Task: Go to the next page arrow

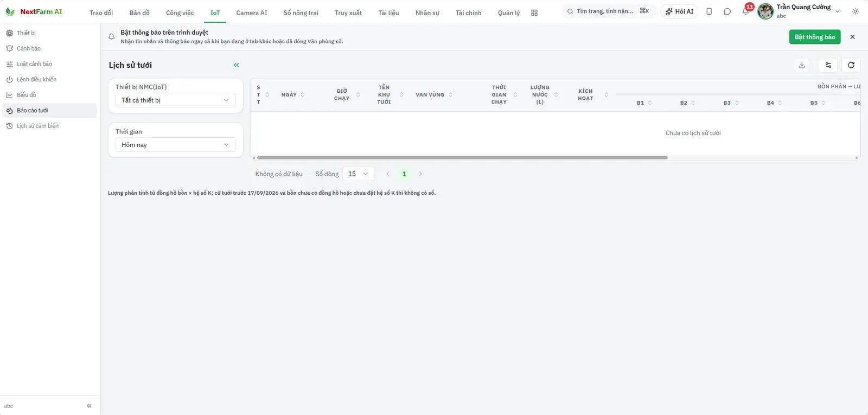Action: pyautogui.click(x=420, y=174)
